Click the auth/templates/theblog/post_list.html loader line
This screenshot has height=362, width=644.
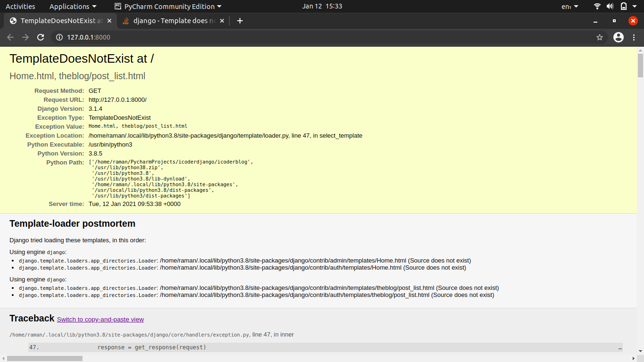256,295
